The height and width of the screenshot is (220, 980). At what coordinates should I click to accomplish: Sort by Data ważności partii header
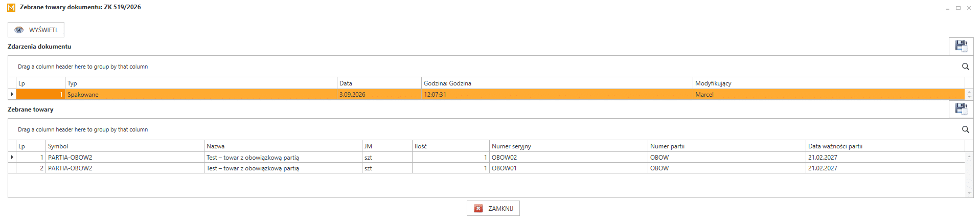[885, 146]
